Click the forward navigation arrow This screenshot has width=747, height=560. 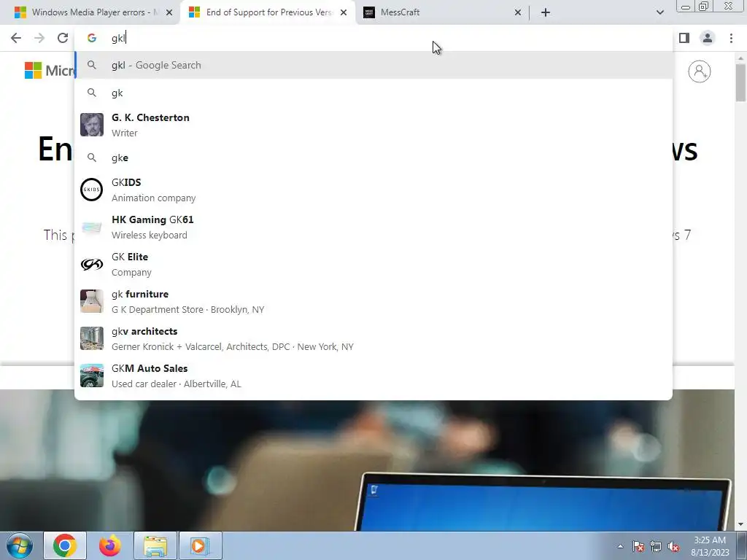(39, 38)
